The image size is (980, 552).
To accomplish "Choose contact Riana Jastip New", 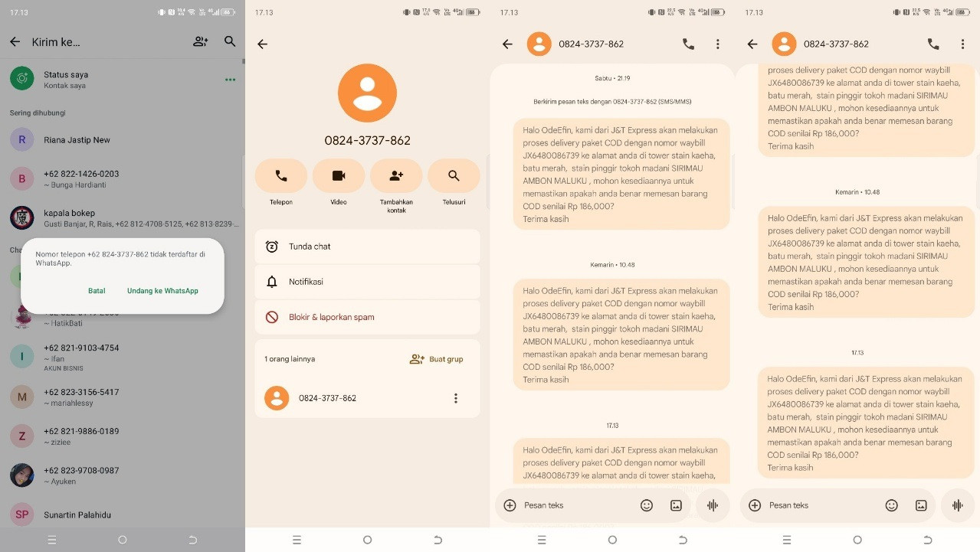I will pos(123,139).
